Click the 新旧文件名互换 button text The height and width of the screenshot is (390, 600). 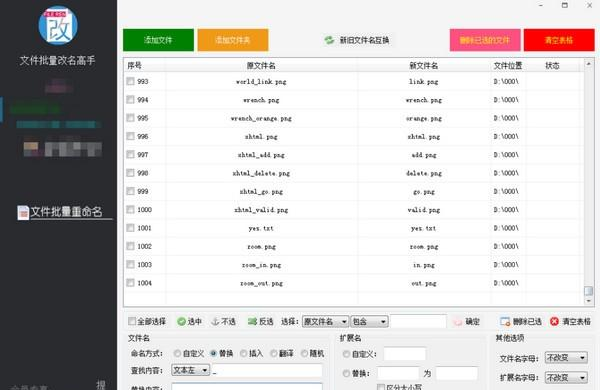pyautogui.click(x=364, y=40)
